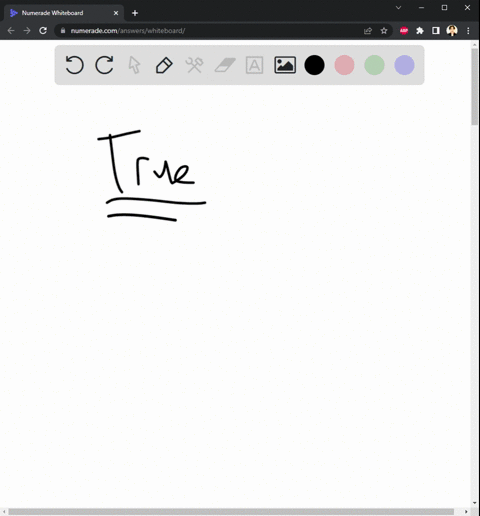The height and width of the screenshot is (516, 480).
Task: Bookmark this page with star icon
Action: click(x=384, y=31)
